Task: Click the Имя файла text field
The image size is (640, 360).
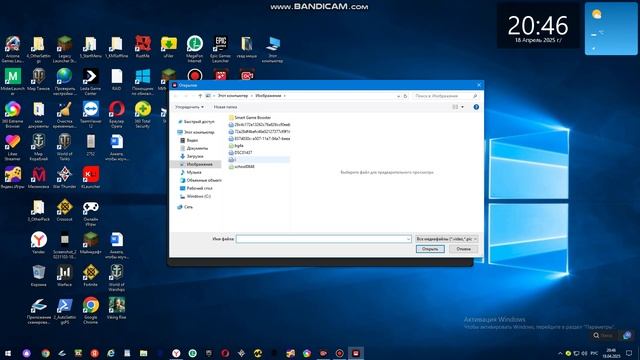Action: (x=321, y=239)
